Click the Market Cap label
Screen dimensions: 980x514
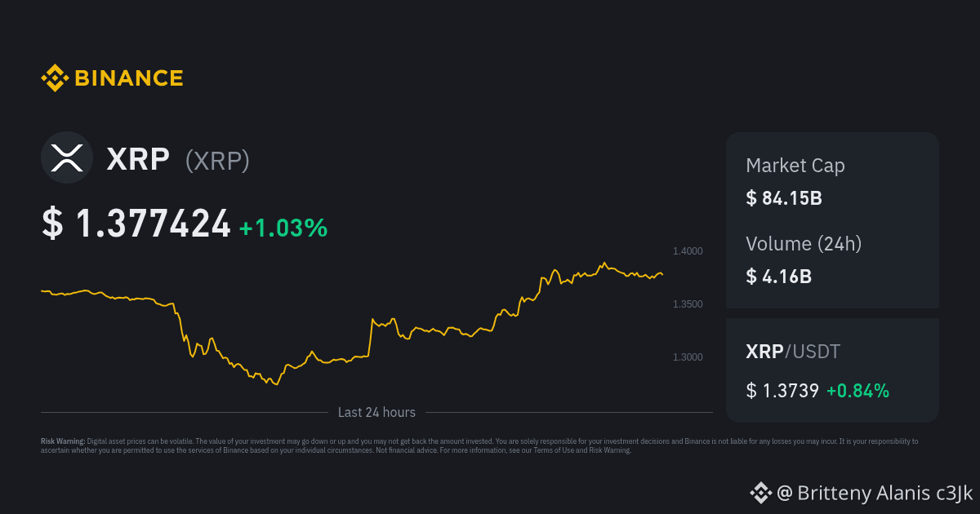pos(795,166)
